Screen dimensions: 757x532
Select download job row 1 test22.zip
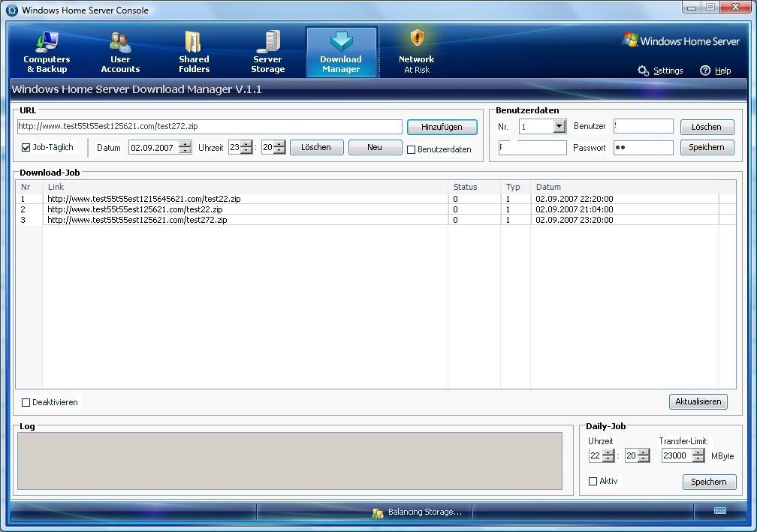[375, 199]
